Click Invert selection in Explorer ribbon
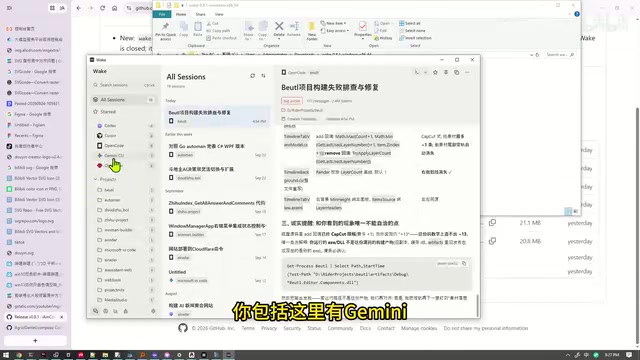The image size is (640, 360). pyautogui.click(x=415, y=38)
